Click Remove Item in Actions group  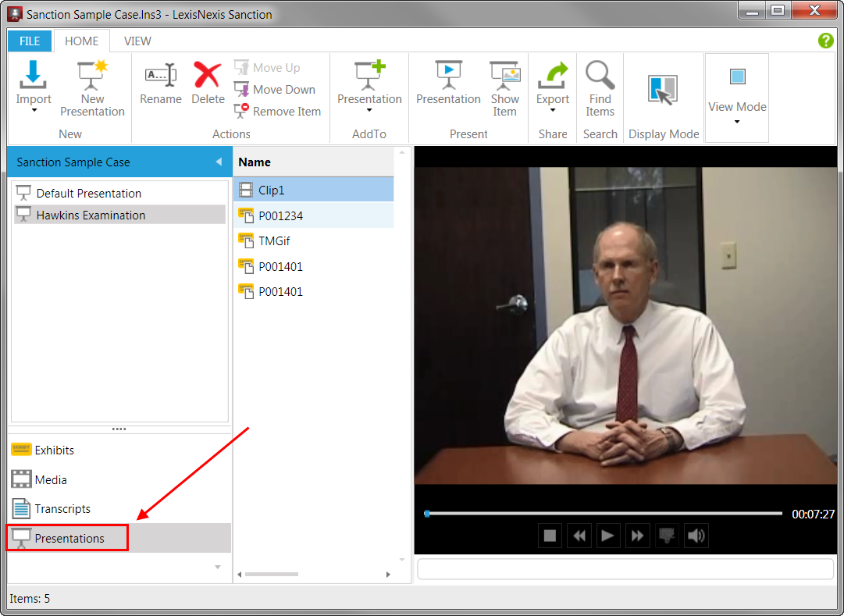(x=278, y=112)
